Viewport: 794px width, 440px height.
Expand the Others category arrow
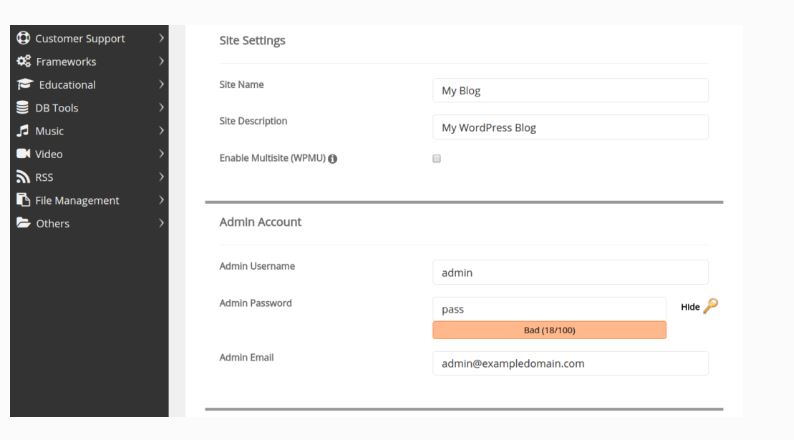161,223
